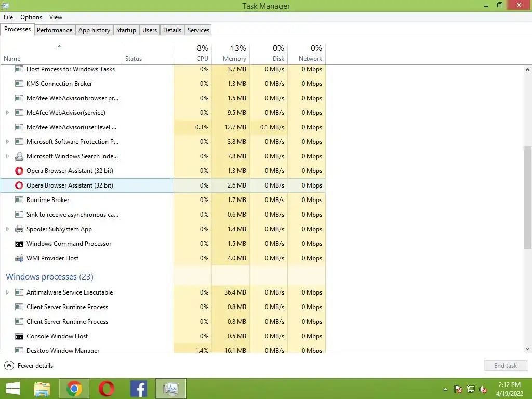Sort by the Status column header
The width and height of the screenshot is (532, 399).
pos(148,54)
